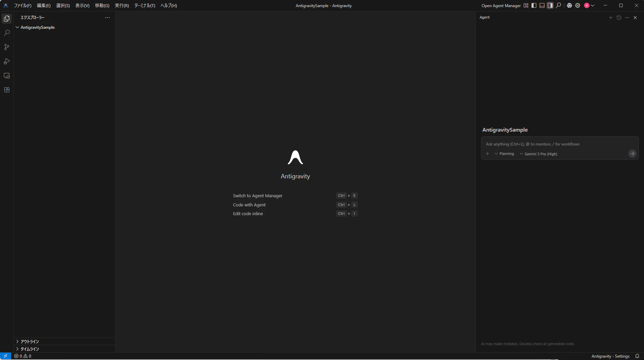
Task: Click the Antigravity logo in the top-left corner
Action: [x=6, y=5]
